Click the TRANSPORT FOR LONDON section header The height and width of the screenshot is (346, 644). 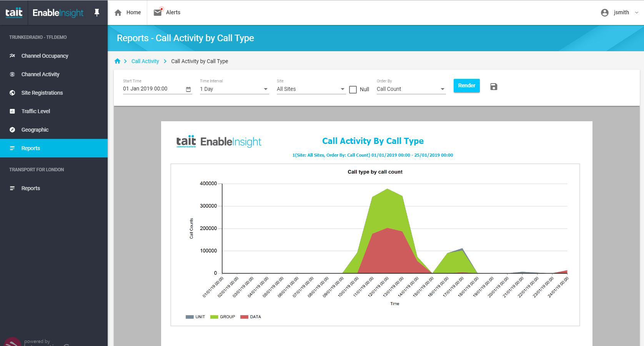(x=37, y=170)
